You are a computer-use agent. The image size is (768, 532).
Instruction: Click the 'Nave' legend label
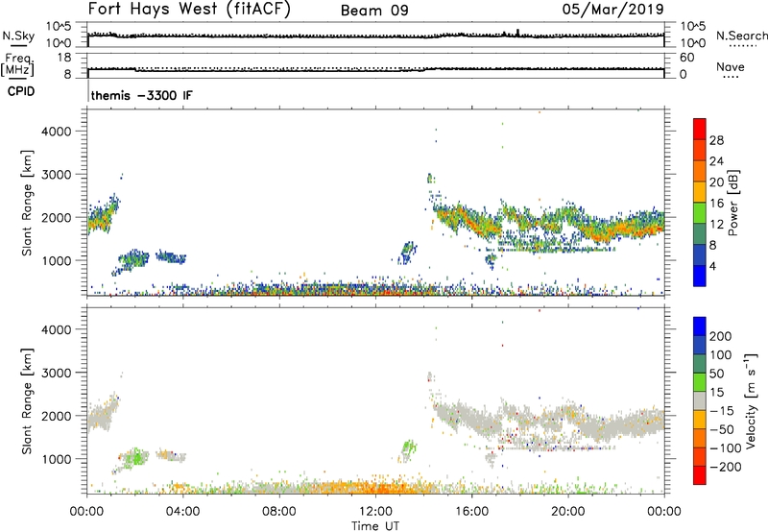coord(731,66)
